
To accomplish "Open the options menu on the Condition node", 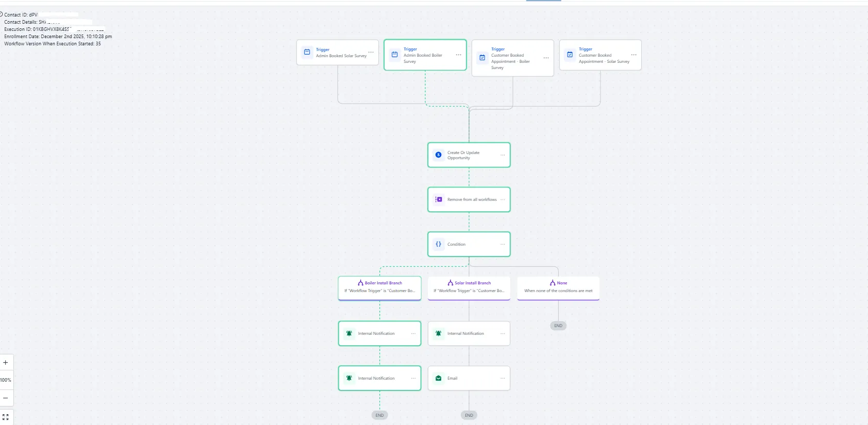I will click(x=503, y=245).
